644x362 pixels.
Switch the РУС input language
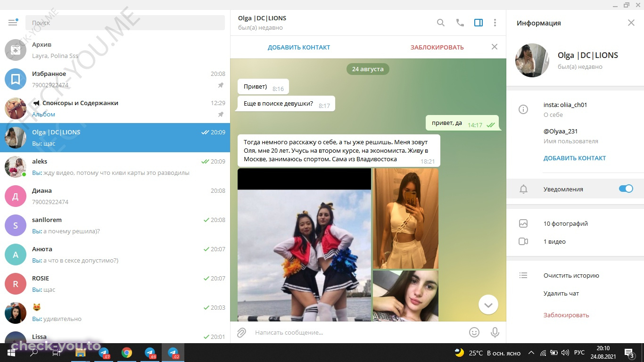[579, 353]
